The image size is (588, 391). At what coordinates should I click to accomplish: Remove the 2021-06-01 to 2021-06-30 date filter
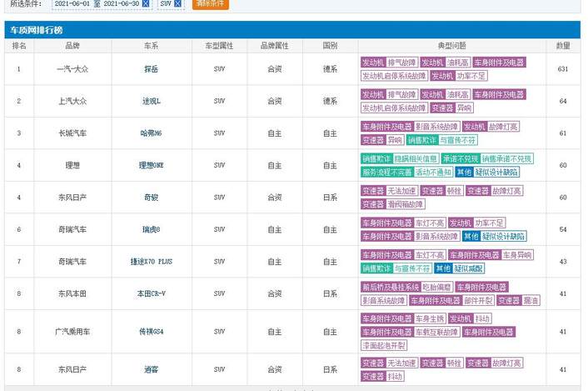click(x=146, y=3)
